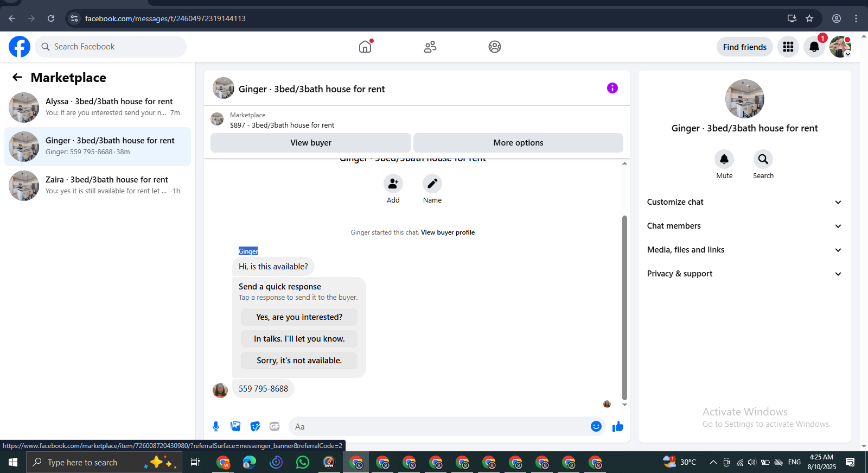Click the message "559 795-8688"

(x=263, y=389)
